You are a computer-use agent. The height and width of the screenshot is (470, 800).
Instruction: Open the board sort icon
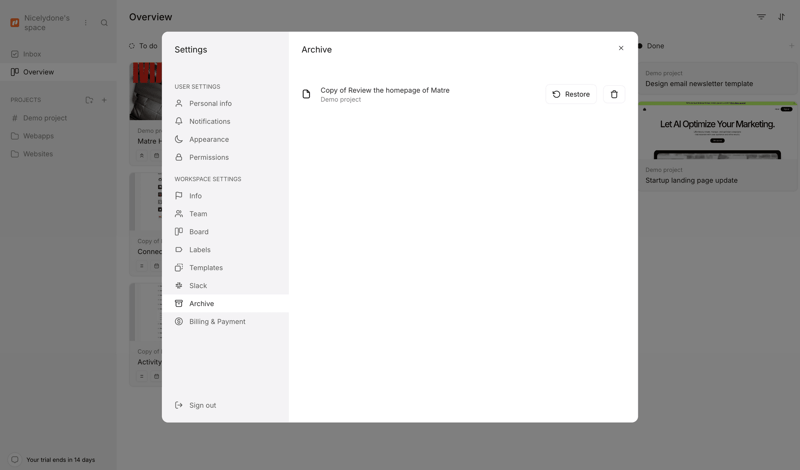[x=782, y=17]
